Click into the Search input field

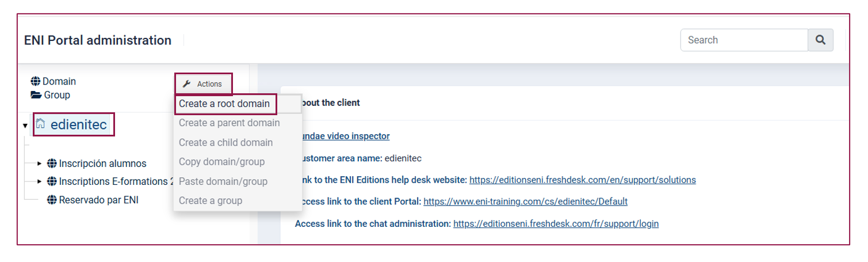click(x=744, y=40)
